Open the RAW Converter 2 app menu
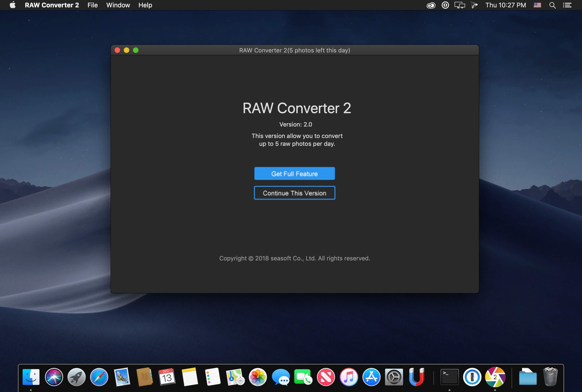 (x=52, y=5)
